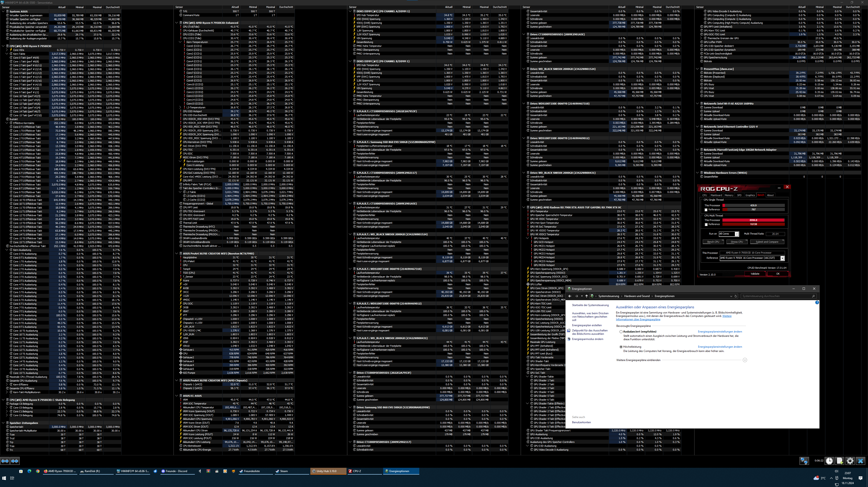868x487 pixels.
Task: Open the Run on All Cores dropdown
Action: [x=737, y=234]
